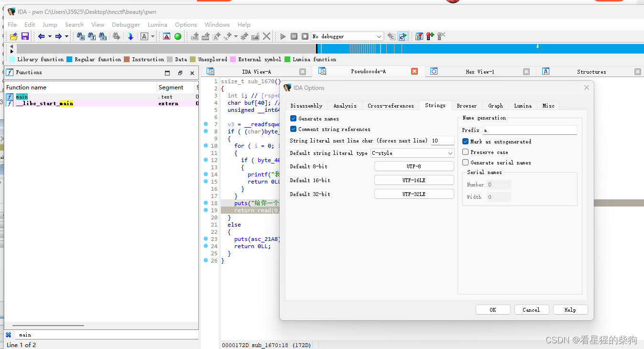
Task: Click the next line char field
Action: click(x=442, y=141)
